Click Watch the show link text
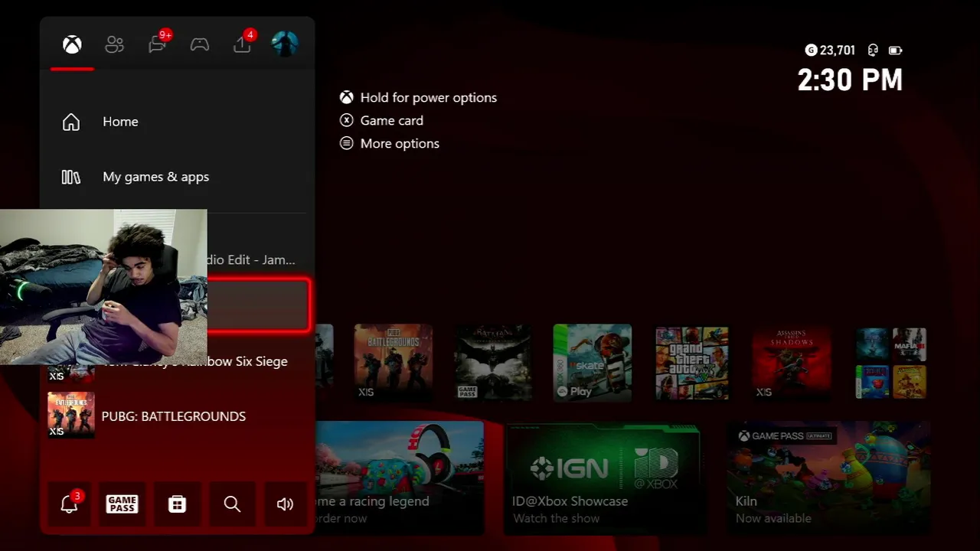This screenshot has height=551, width=980. pyautogui.click(x=557, y=519)
